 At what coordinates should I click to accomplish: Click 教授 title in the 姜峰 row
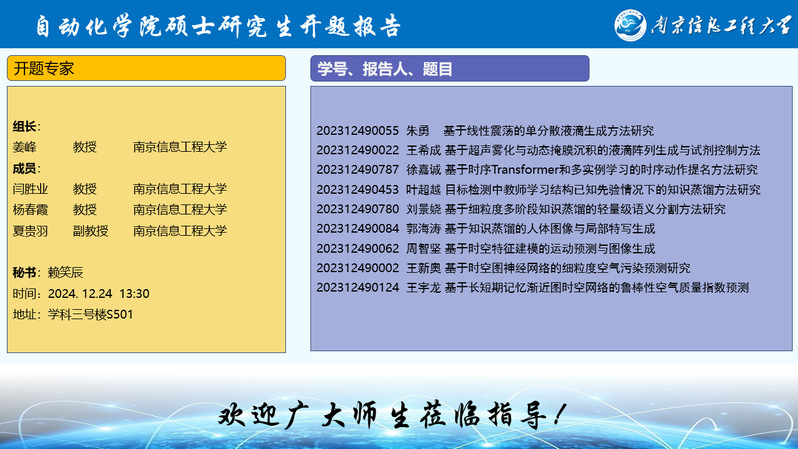(x=84, y=147)
